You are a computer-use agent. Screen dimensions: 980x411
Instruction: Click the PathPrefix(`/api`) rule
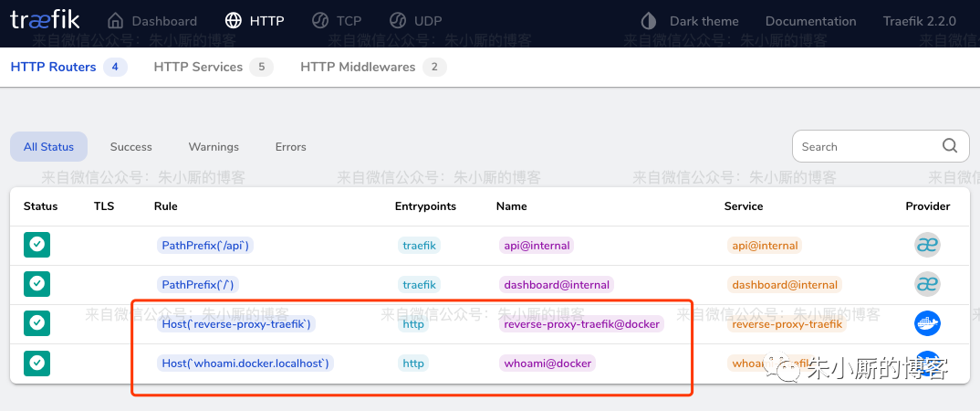[x=205, y=245]
